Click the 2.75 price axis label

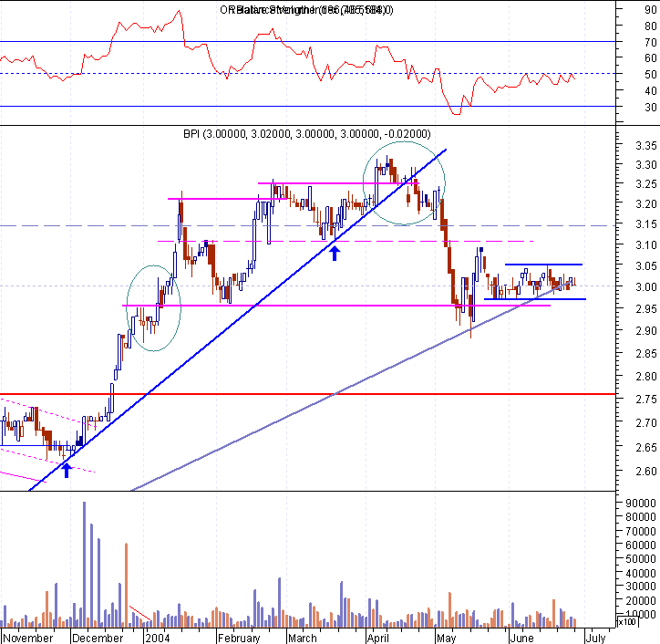click(x=646, y=399)
